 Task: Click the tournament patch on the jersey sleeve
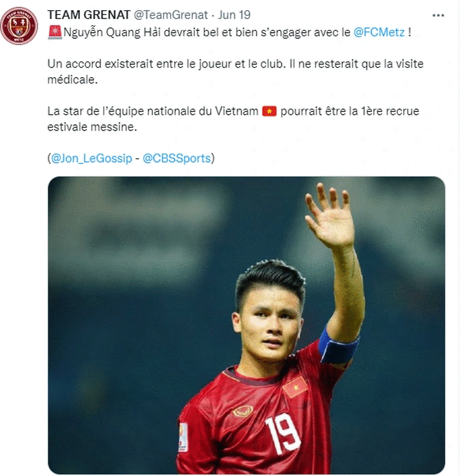[x=183, y=436]
